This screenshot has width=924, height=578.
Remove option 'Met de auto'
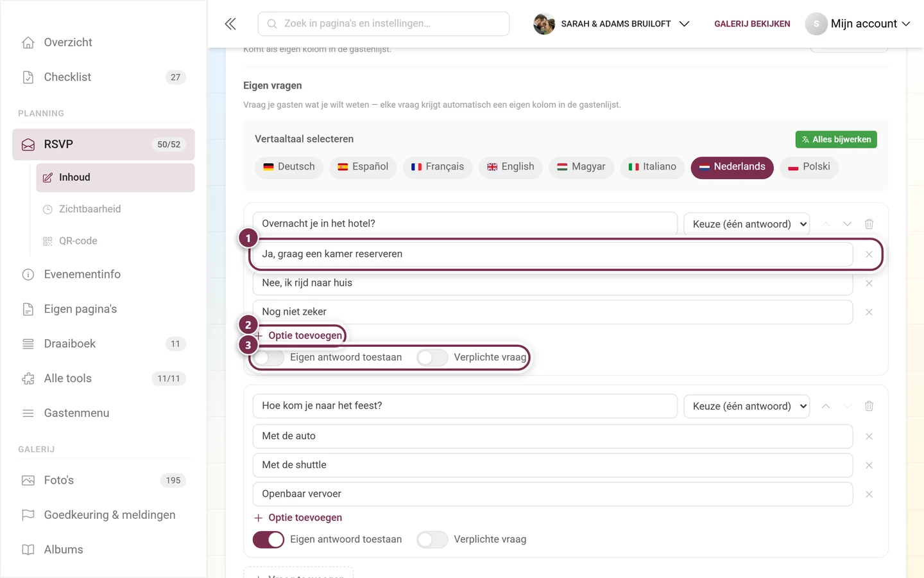(869, 437)
